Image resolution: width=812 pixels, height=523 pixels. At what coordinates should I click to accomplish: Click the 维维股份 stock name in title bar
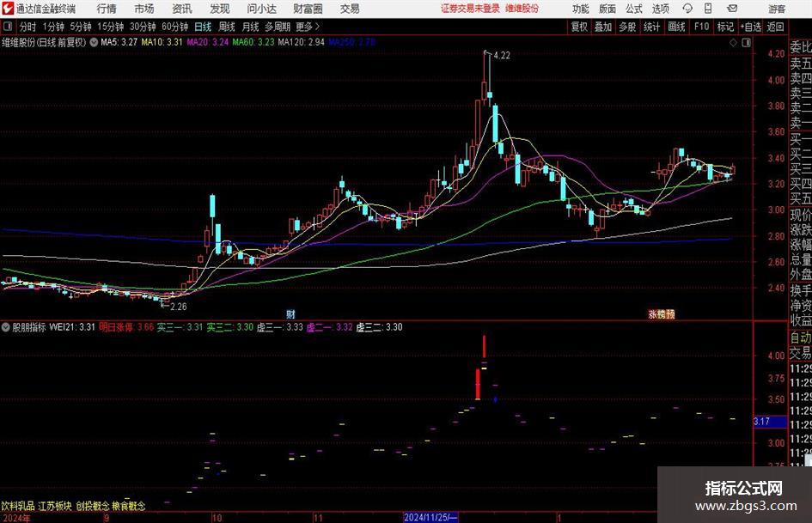point(522,9)
